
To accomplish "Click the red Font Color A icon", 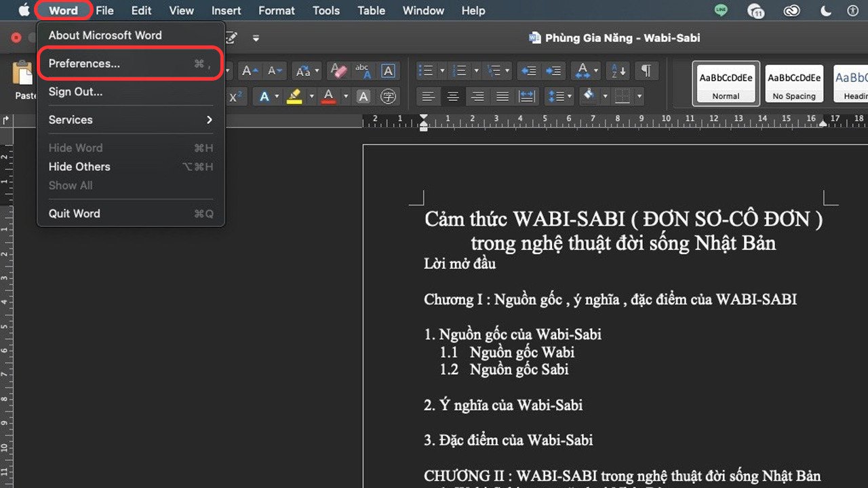I will click(329, 97).
